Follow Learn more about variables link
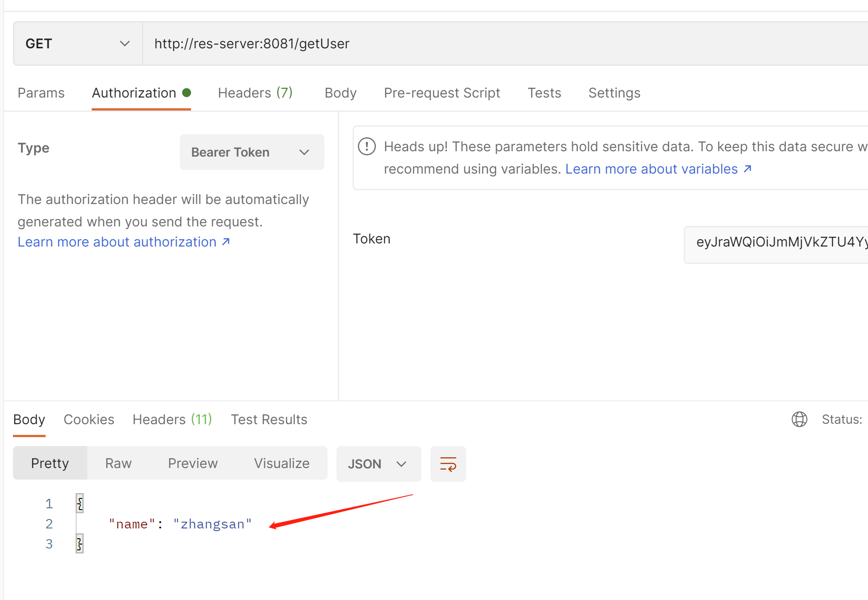868x600 pixels. tap(658, 169)
